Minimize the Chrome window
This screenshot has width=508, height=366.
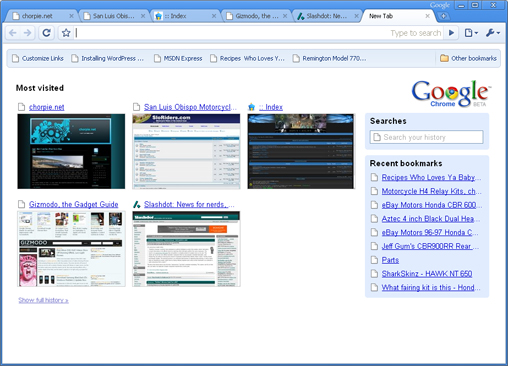(461, 5)
